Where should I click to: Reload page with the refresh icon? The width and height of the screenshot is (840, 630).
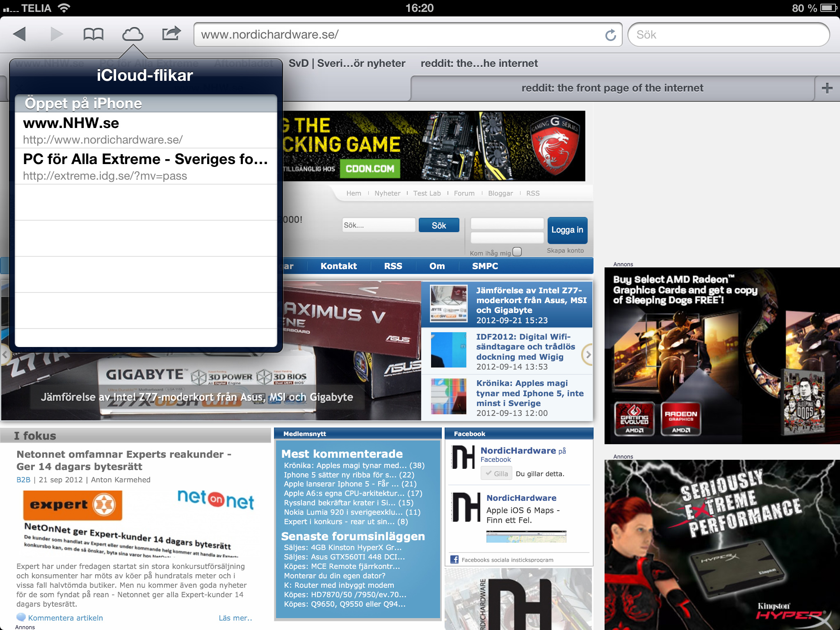pyautogui.click(x=610, y=35)
